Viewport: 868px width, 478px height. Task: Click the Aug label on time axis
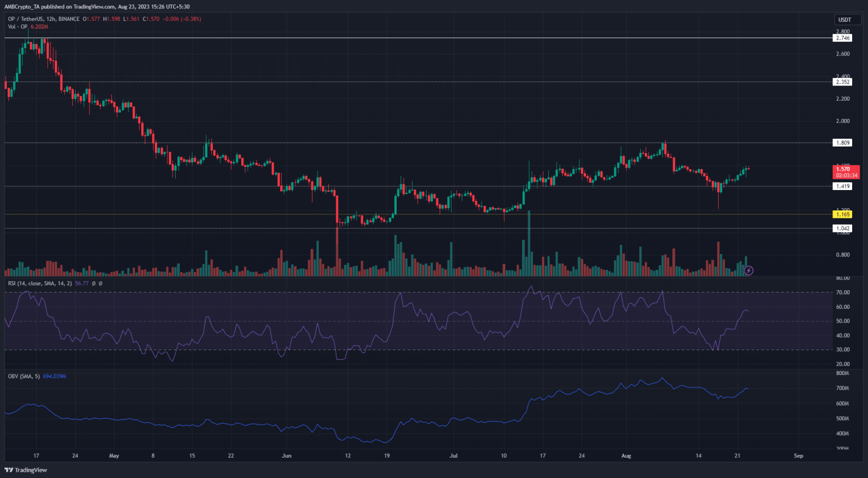[626, 455]
